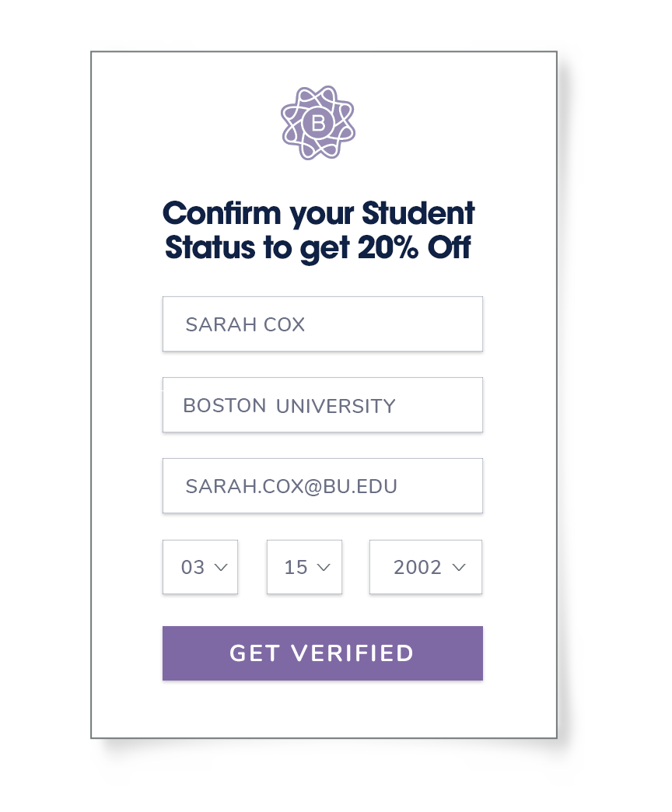Click the word VERIFIED on the purple button
This screenshot has width=672, height=812.
tap(352, 653)
